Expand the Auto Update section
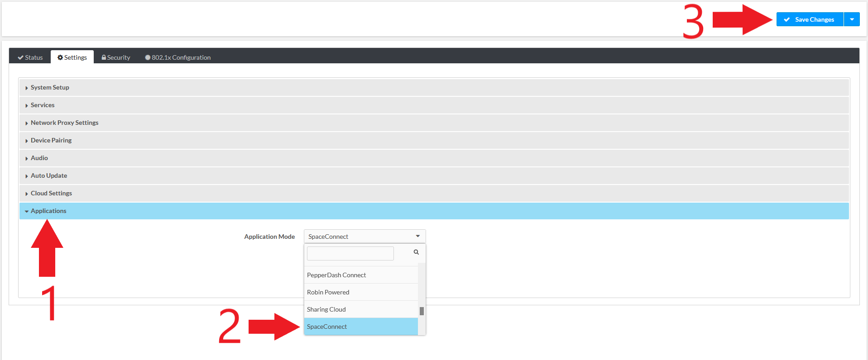Screen dimensions: 868x360 pos(434,175)
